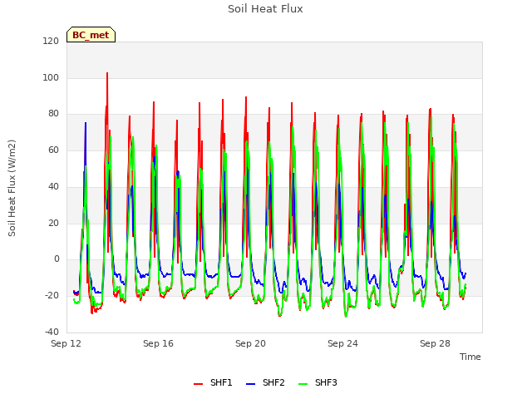Click the green SHF3 legend line marker
This screenshot has height=399, width=532.
303,384
